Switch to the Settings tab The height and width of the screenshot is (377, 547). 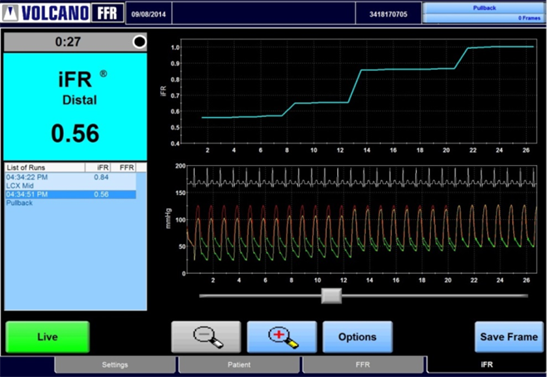115,365
